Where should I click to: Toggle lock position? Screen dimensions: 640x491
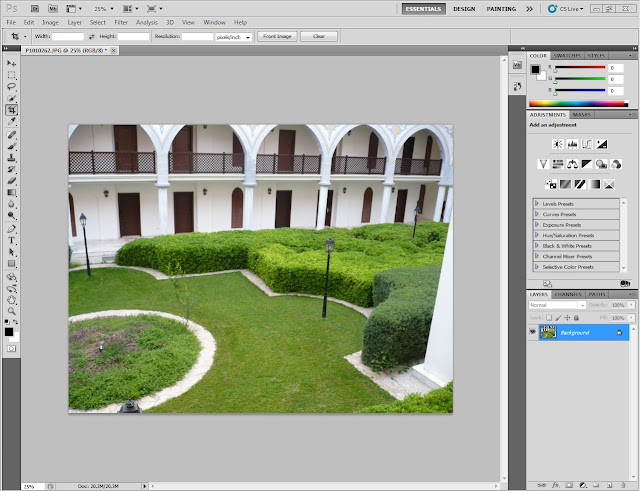[x=567, y=318]
